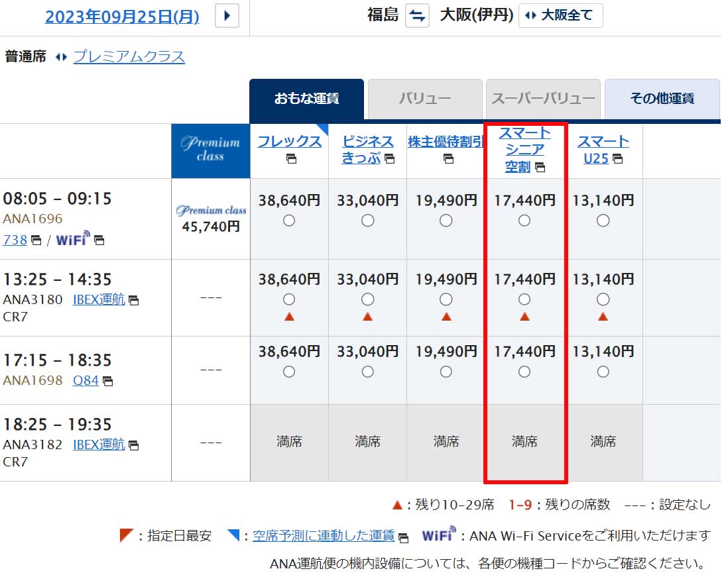
Task: Select 13,140円 スマートU25 on ANA1696
Action: point(603,221)
